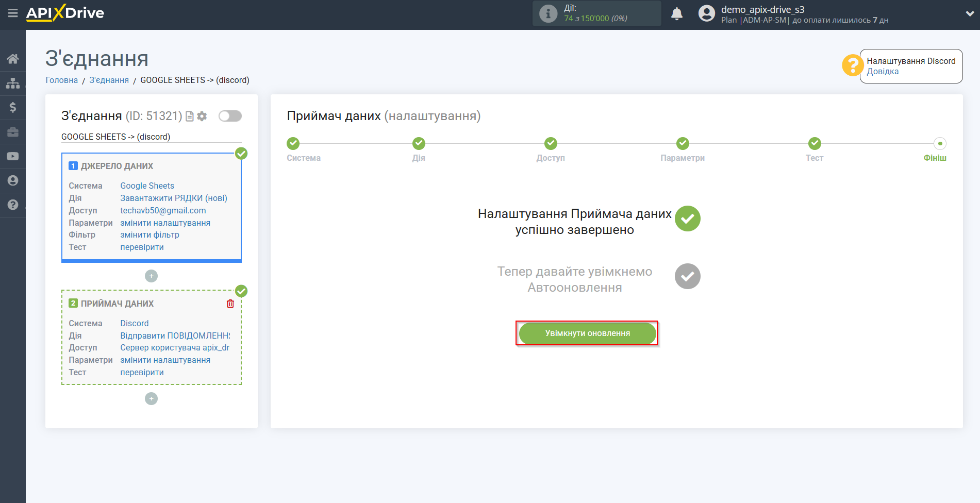Open Відправити ПОВІДОМЛЕННЯ action link
The image size is (980, 503).
tap(175, 336)
